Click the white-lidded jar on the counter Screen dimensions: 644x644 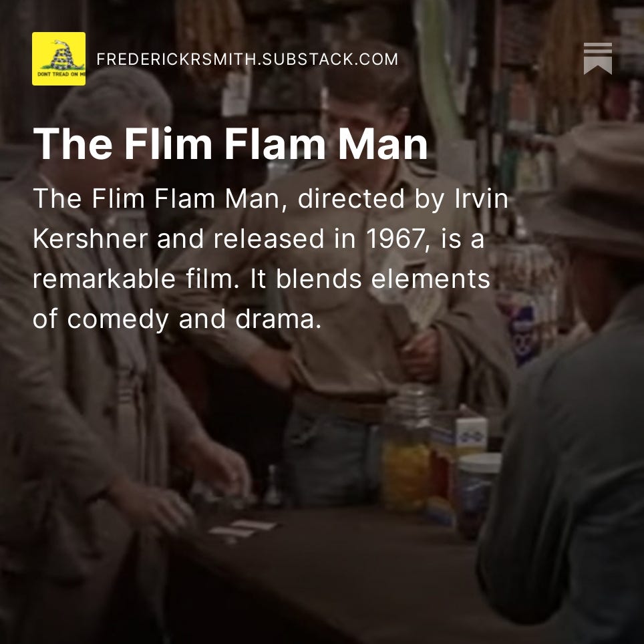tap(478, 492)
